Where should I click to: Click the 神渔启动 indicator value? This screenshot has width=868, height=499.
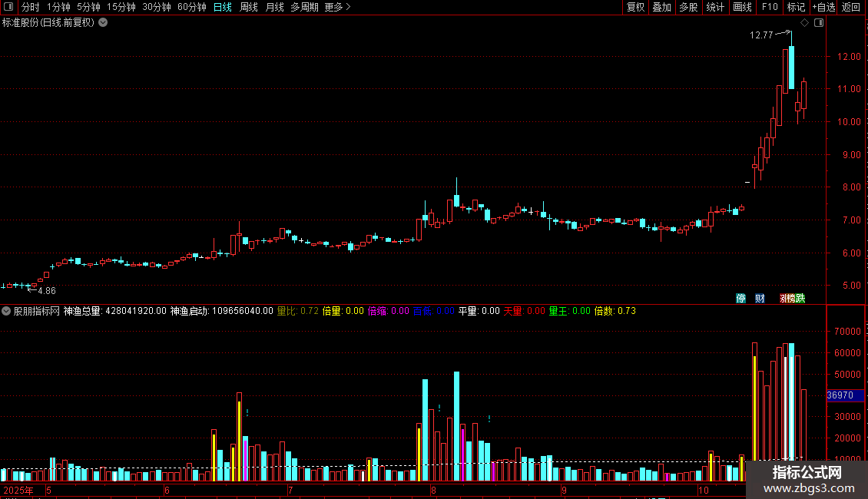[221, 311]
